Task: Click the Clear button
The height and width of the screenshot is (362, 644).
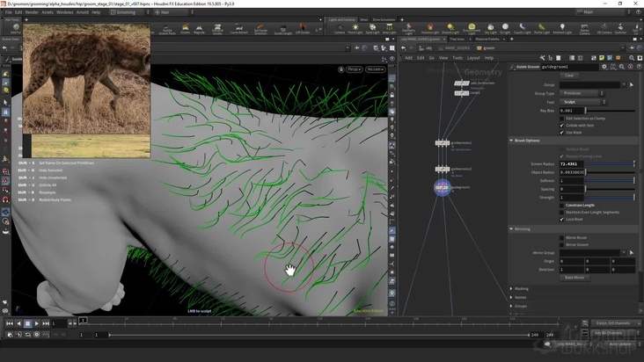Action: (x=569, y=76)
